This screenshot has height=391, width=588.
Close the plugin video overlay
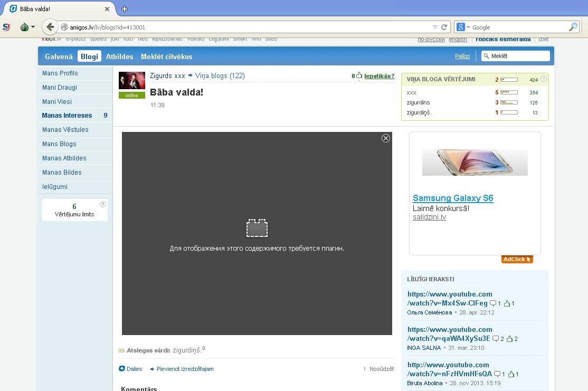tap(386, 138)
